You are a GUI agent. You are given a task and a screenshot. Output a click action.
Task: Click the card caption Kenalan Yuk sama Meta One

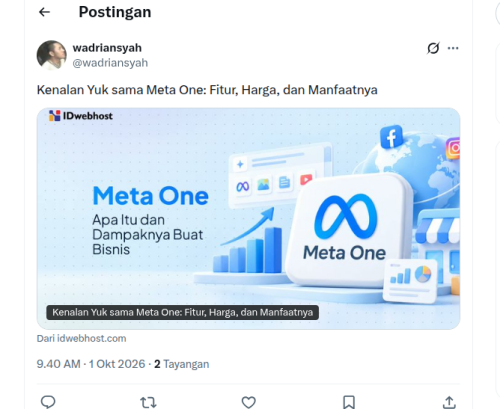(x=182, y=313)
